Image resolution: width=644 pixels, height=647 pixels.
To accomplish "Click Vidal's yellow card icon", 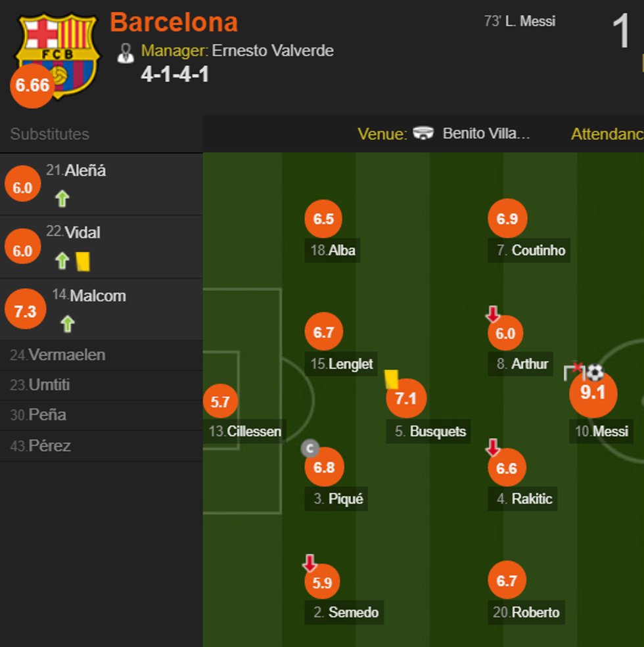I will [x=83, y=261].
